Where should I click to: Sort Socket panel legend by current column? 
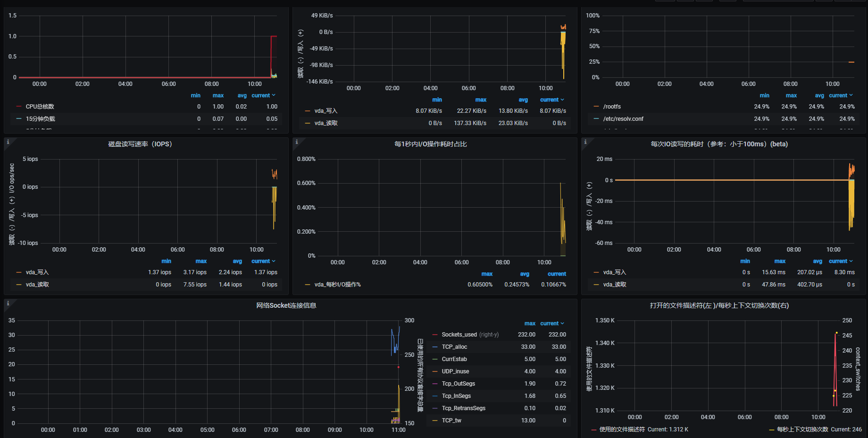tap(552, 323)
